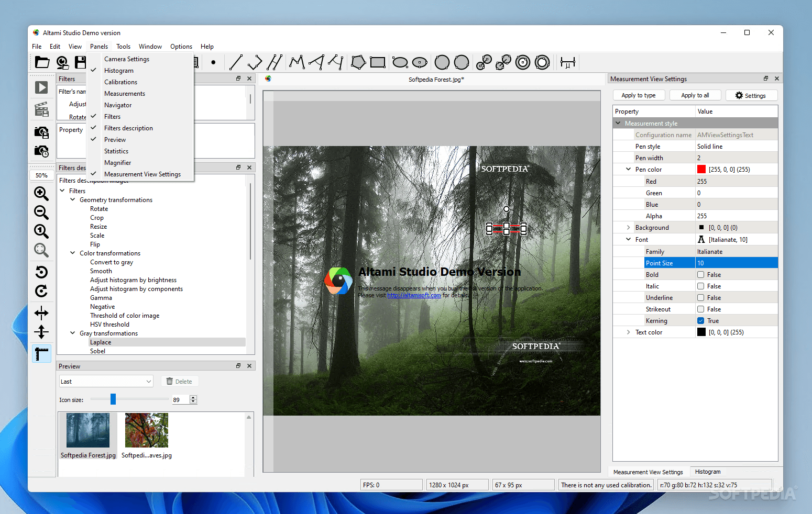Open Settings in Measurement View panel

point(751,95)
